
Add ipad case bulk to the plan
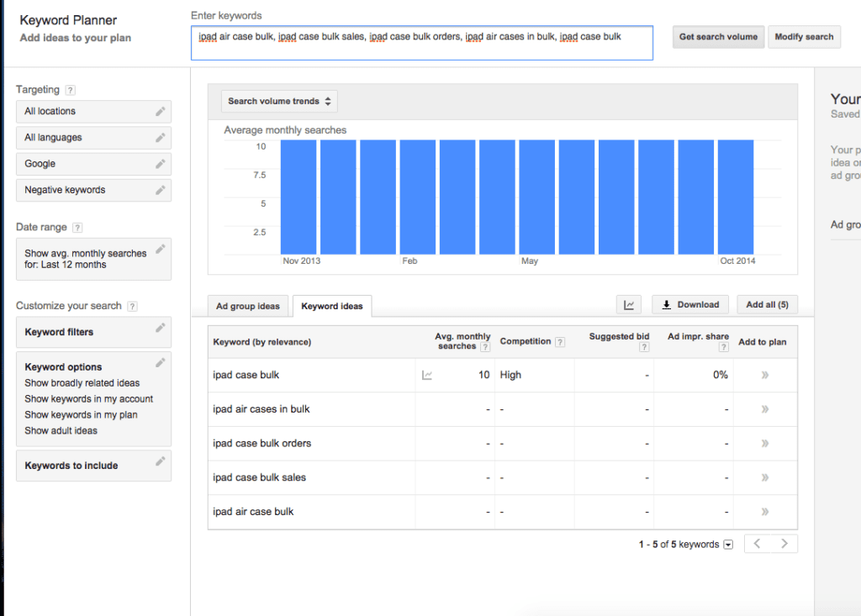pos(765,375)
